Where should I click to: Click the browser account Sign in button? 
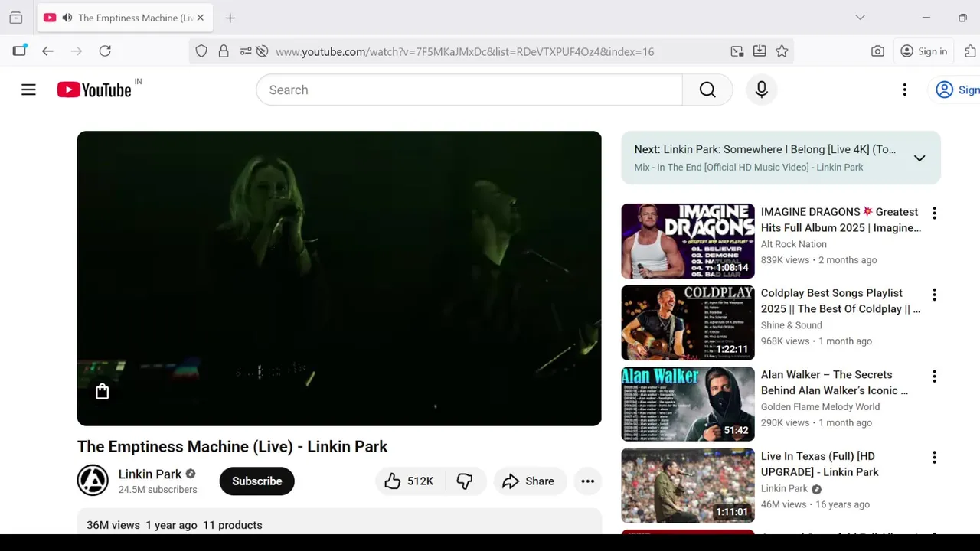pos(924,51)
